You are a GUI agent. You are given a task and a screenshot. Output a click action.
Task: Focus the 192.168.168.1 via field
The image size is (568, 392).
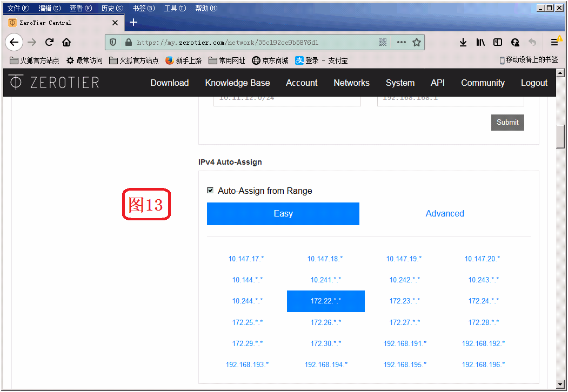click(451, 100)
